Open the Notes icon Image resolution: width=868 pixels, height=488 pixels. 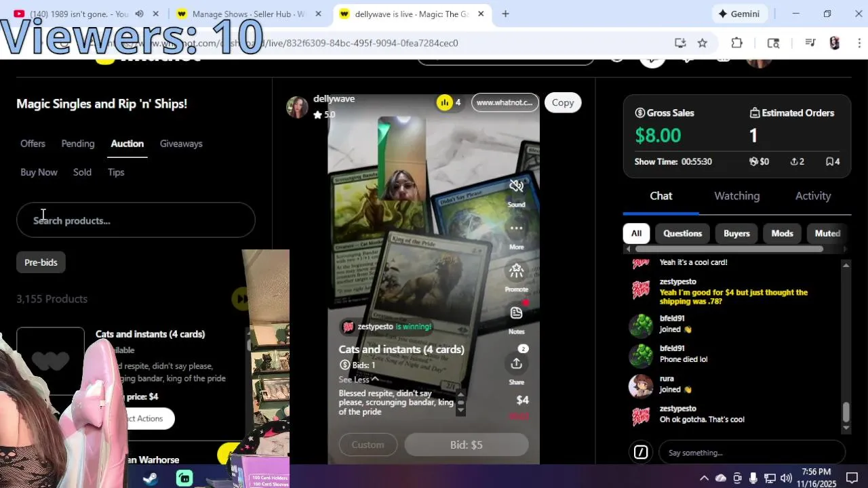click(516, 313)
